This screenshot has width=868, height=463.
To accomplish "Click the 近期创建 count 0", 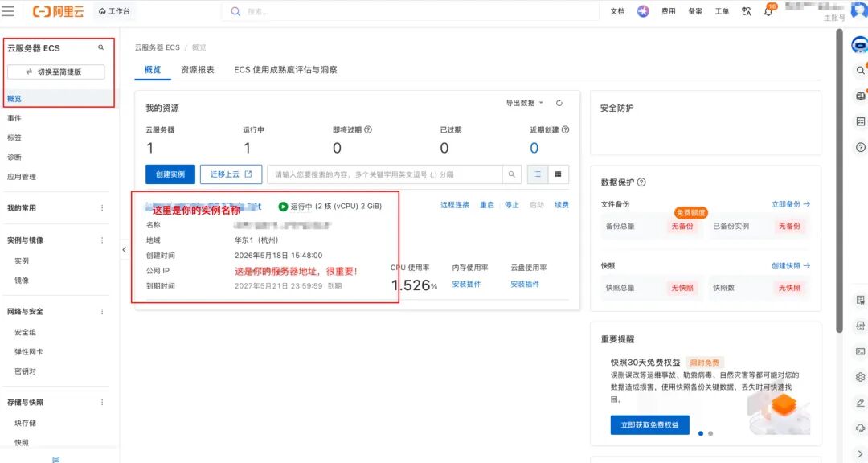I will click(534, 148).
